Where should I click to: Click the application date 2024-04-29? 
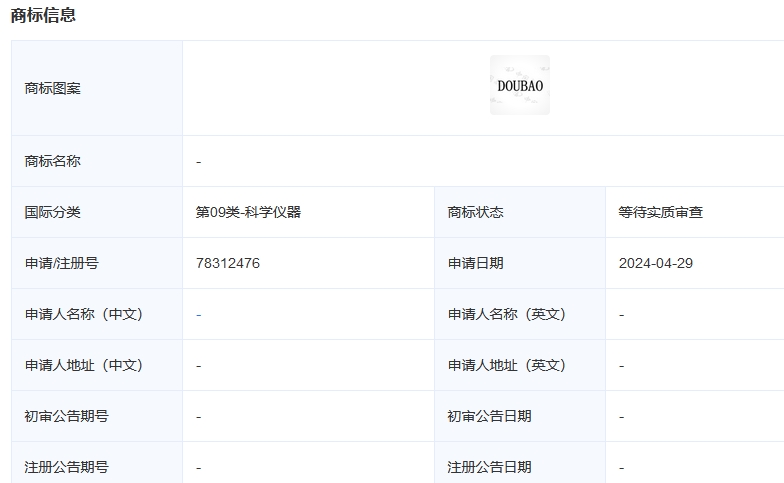click(x=656, y=263)
